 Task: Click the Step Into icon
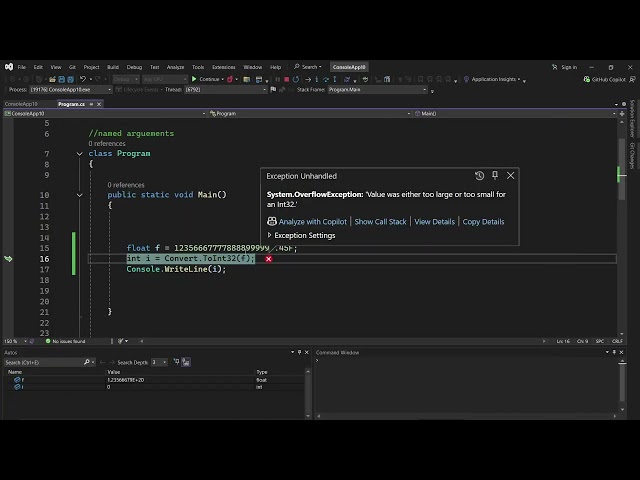click(317, 79)
